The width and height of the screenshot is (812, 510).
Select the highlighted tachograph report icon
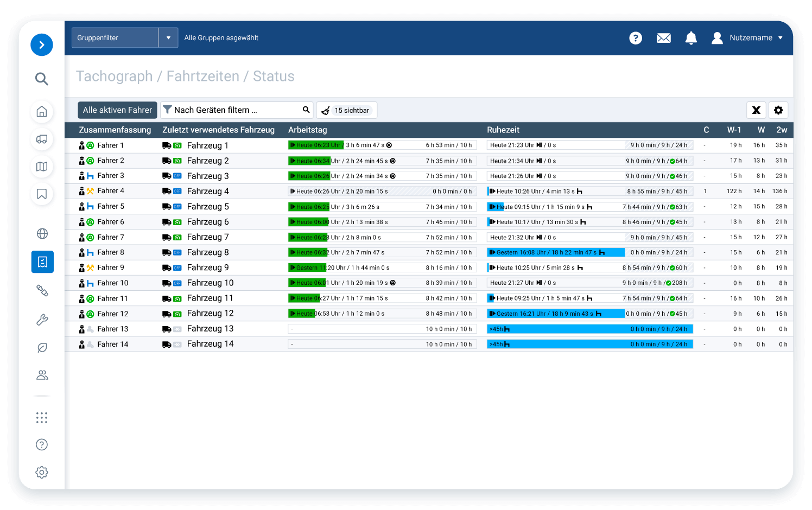coord(42,262)
